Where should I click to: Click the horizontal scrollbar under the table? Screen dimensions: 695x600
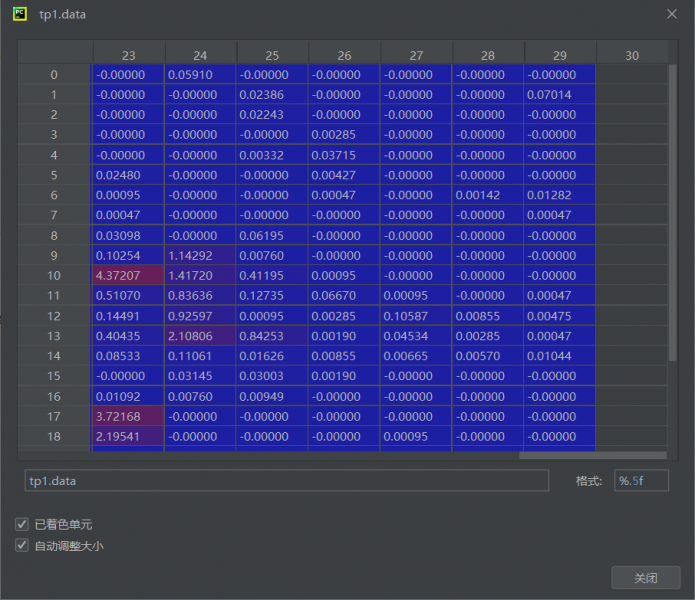click(x=590, y=456)
